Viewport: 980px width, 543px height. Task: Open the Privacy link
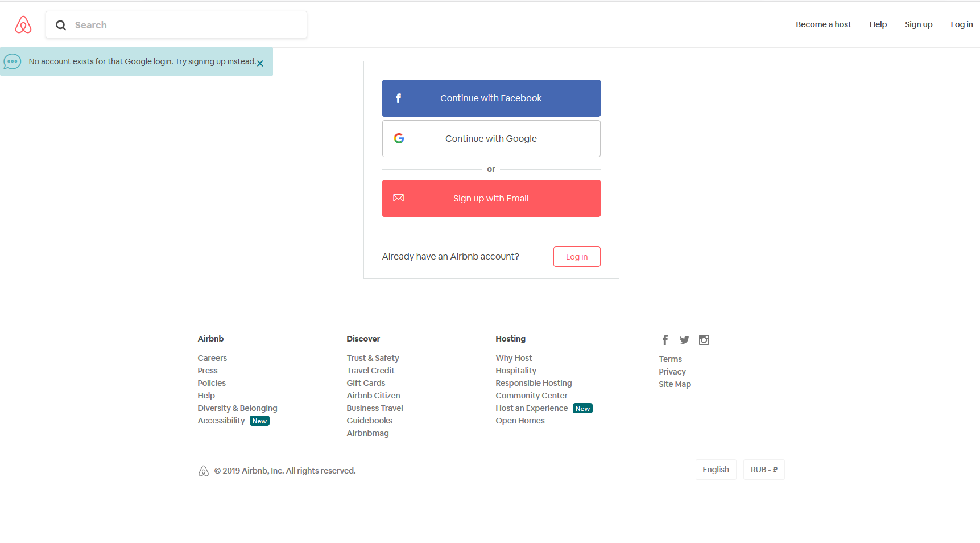pyautogui.click(x=672, y=372)
